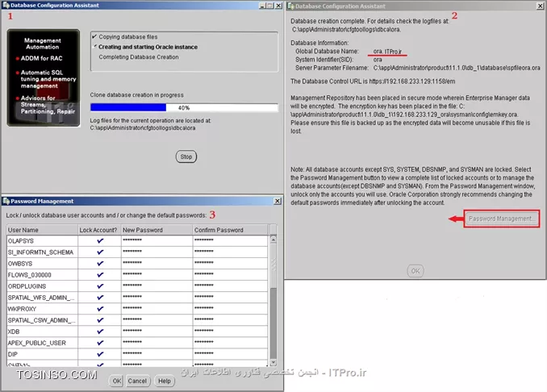Open the Password Management dialog button
547x392 pixels.
[501, 219]
